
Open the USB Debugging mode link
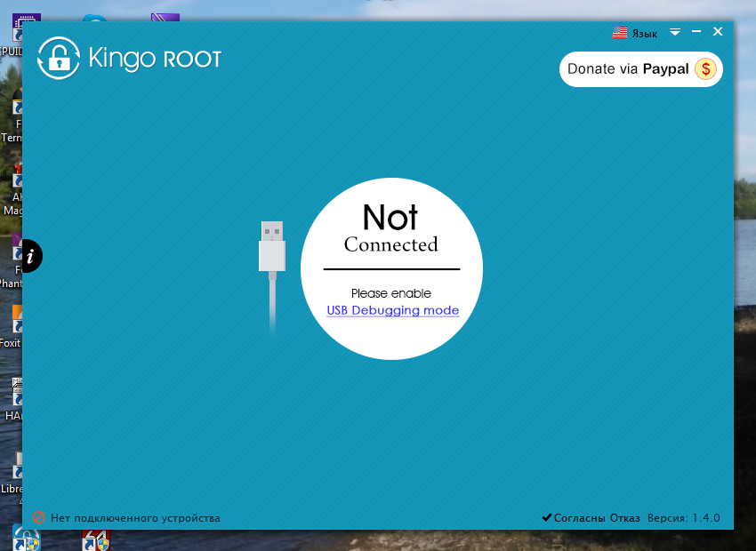[392, 310]
